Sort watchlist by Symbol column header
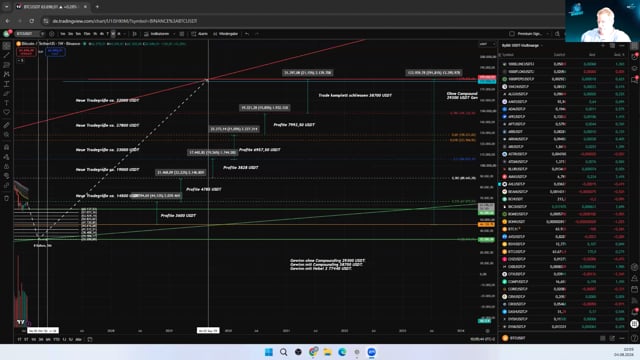This screenshot has width=640, height=360. click(x=508, y=55)
